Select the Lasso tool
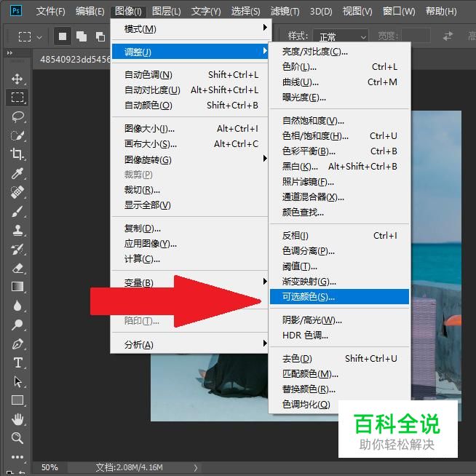 pos(17,116)
